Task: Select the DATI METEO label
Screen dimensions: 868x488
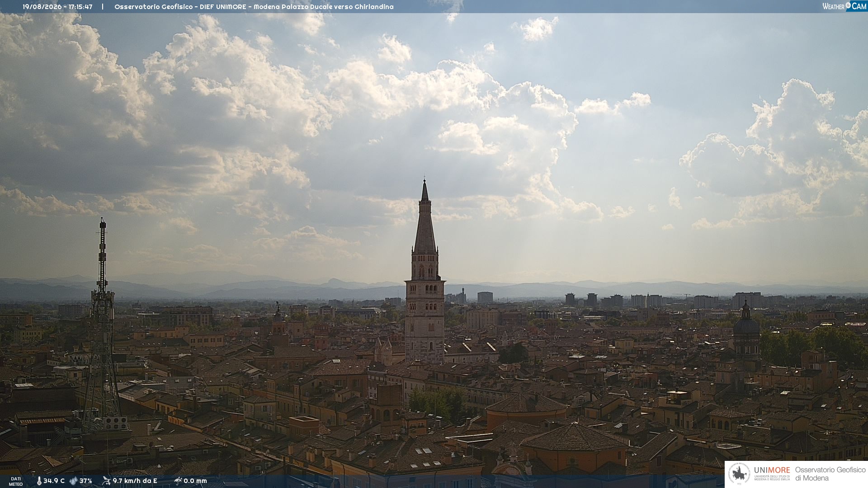Action: pyautogui.click(x=16, y=481)
